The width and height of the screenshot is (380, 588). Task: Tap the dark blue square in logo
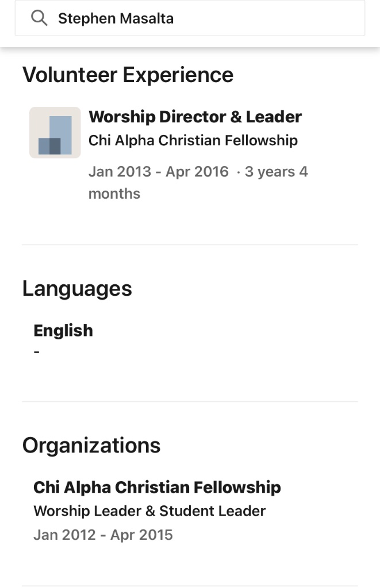click(49, 146)
